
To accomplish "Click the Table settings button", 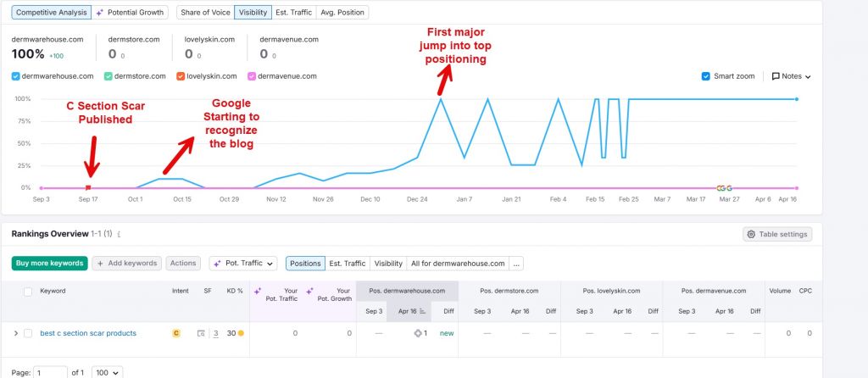I will coord(777,234).
